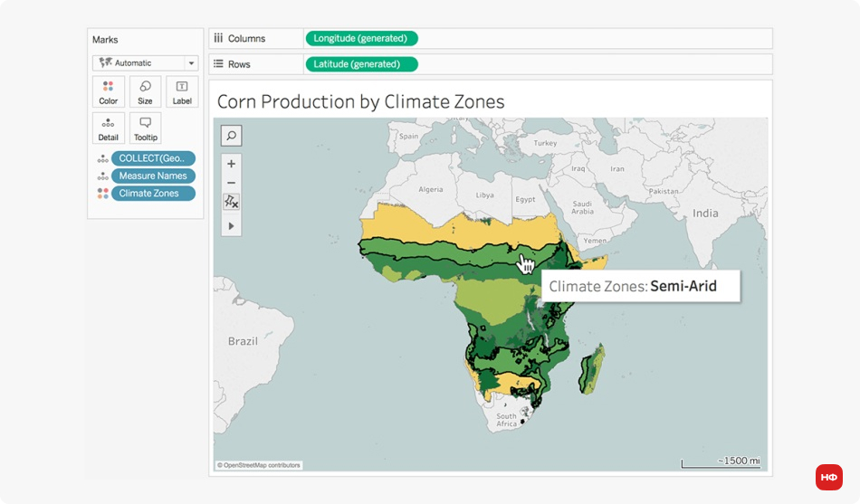Expand the map toolbar arrow flyout
Viewport: 860px width, 504px height.
tap(232, 225)
